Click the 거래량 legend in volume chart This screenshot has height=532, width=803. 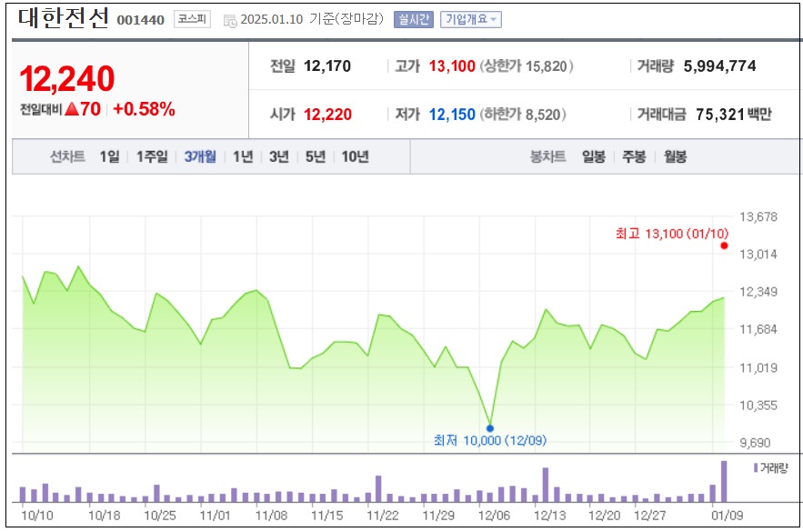point(771,467)
